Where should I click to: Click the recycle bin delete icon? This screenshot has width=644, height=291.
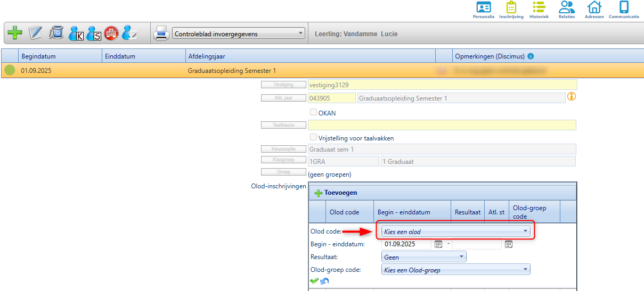[x=56, y=34]
